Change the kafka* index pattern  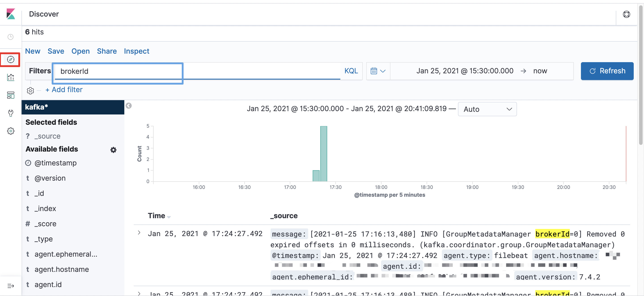tap(73, 107)
